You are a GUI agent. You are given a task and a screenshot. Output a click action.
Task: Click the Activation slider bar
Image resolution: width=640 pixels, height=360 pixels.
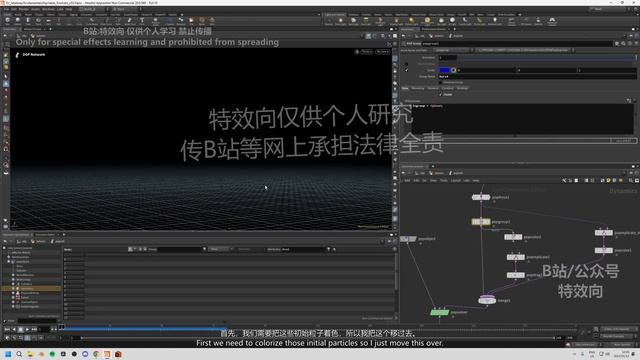(547, 58)
